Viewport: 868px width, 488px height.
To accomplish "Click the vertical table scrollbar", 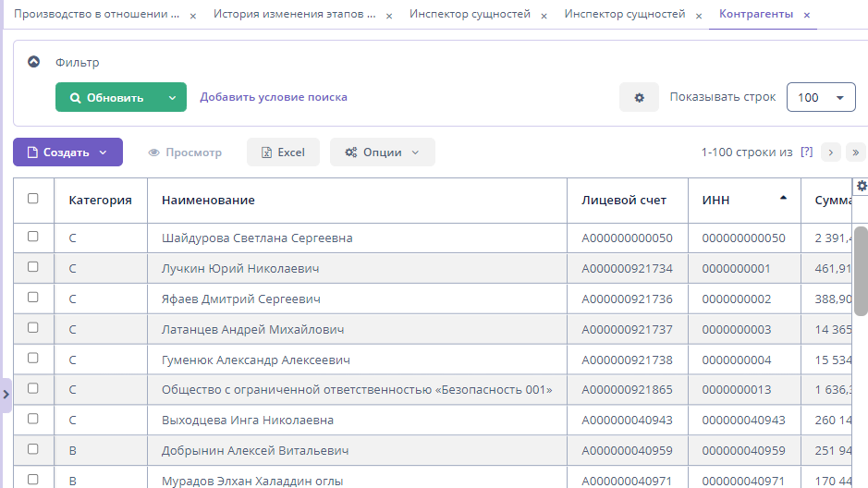I will pos(860,270).
